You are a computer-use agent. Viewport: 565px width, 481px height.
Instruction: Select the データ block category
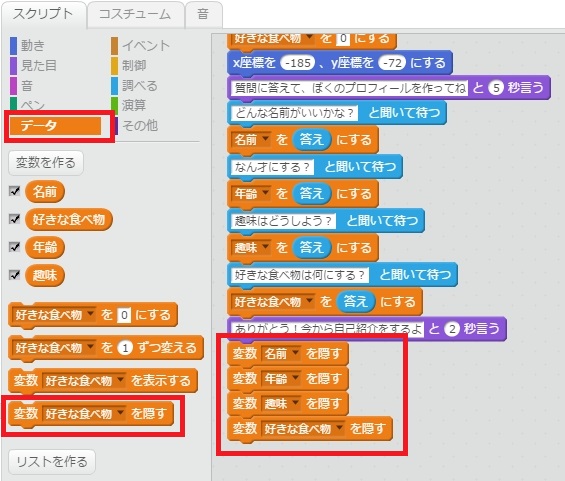[x=55, y=125]
